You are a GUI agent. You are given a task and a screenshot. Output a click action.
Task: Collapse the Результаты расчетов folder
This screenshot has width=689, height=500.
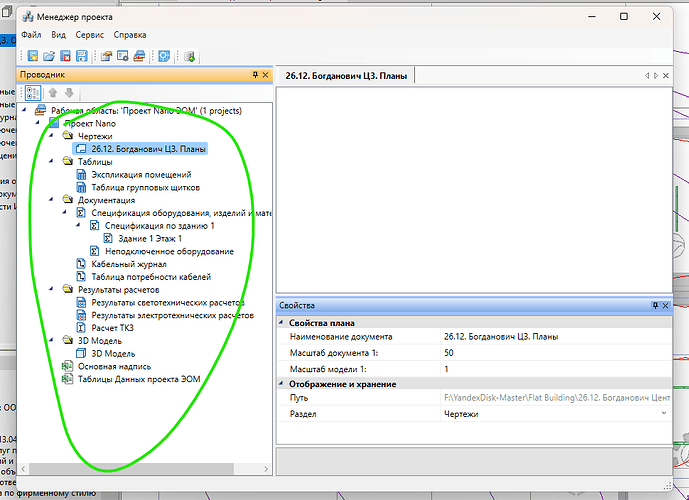pyautogui.click(x=51, y=289)
